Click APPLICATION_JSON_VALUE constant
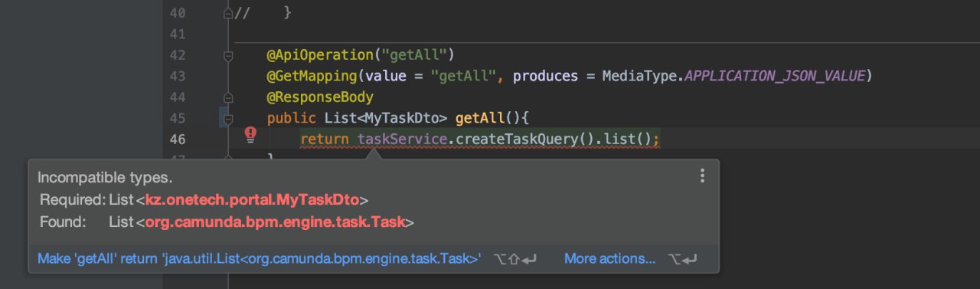This screenshot has width=980, height=289. [776, 76]
